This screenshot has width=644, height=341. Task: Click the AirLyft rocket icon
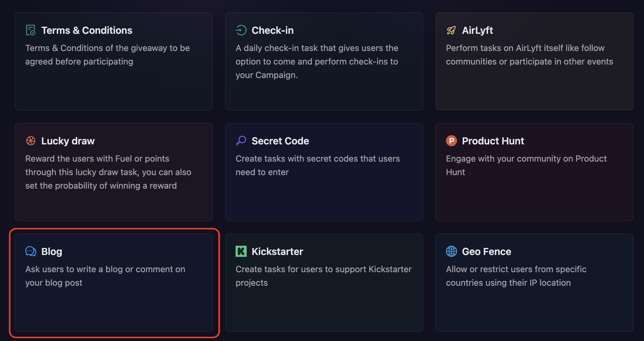tap(451, 30)
